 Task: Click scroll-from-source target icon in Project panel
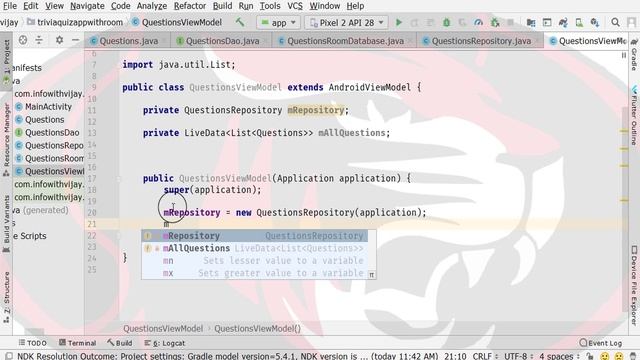[x=23, y=40]
